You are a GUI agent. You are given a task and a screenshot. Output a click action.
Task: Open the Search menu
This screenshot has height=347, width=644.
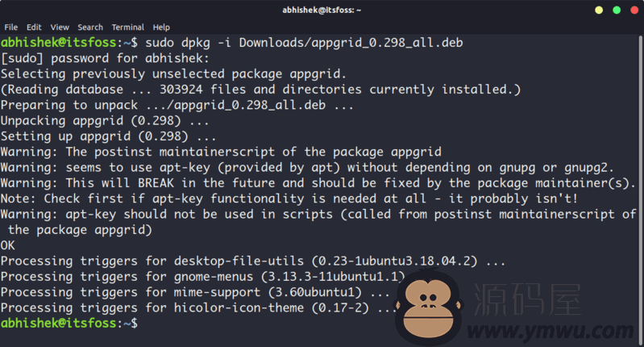tap(90, 27)
